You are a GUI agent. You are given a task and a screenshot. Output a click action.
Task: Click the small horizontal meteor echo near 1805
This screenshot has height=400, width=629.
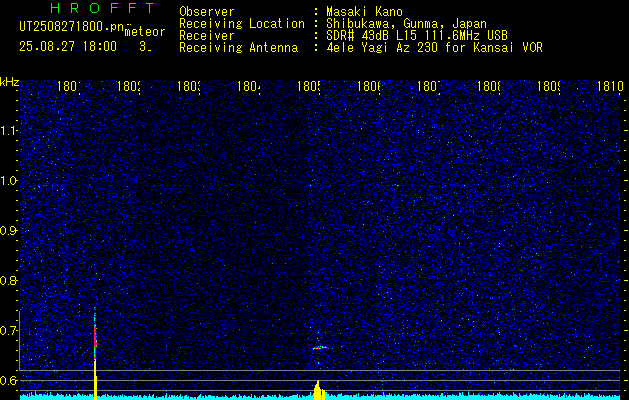tap(320, 347)
